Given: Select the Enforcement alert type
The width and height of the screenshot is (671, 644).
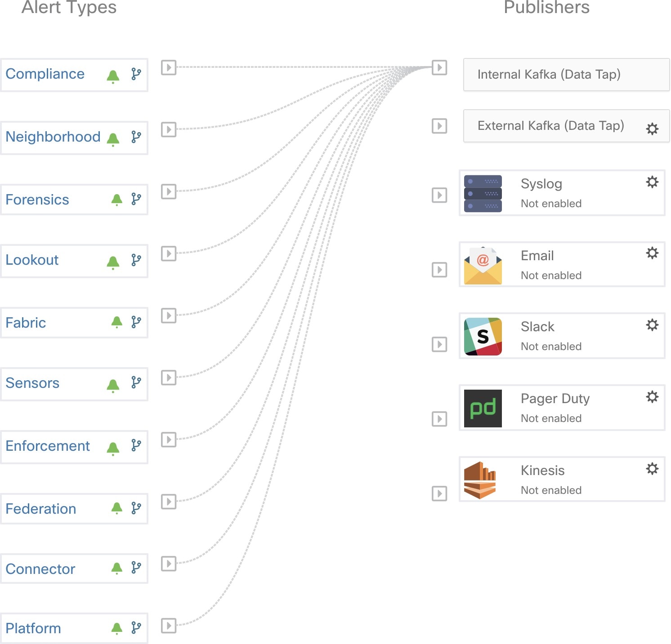Looking at the screenshot, I should (48, 446).
